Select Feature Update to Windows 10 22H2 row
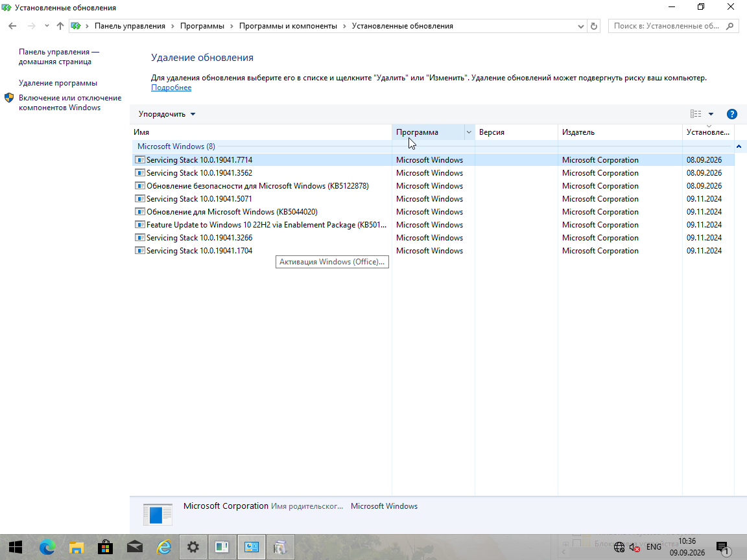Image resolution: width=747 pixels, height=560 pixels. 433,225
